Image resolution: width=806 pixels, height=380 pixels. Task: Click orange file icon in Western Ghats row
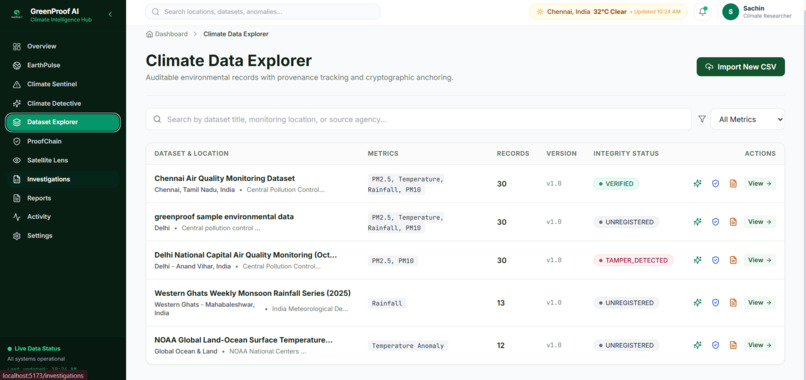[x=733, y=303]
